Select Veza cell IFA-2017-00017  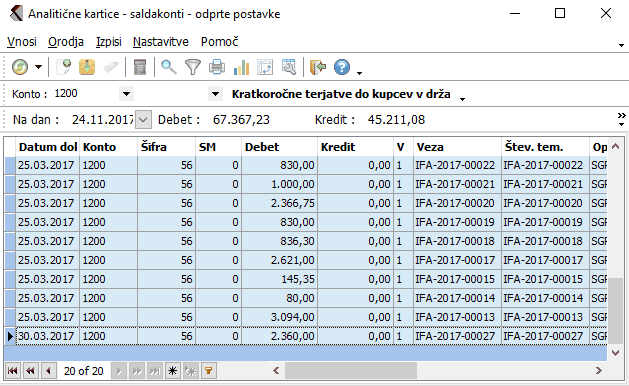457,260
